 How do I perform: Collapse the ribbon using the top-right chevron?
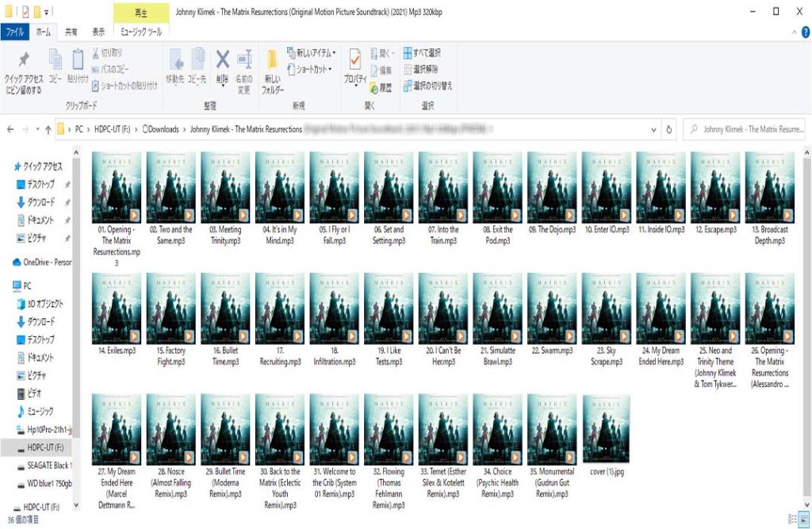tap(795, 32)
